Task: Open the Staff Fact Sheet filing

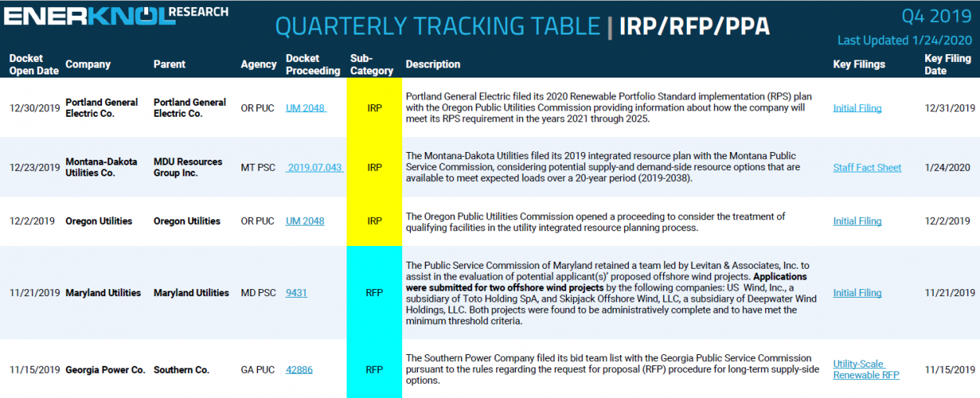Action: point(867,168)
